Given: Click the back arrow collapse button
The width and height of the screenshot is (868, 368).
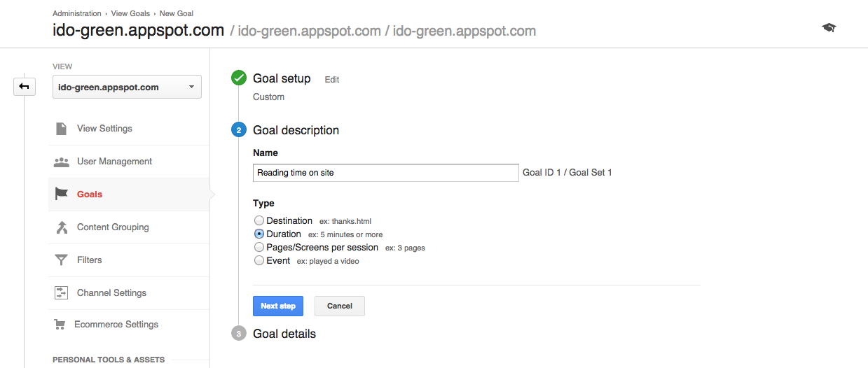Looking at the screenshot, I should 25,86.
